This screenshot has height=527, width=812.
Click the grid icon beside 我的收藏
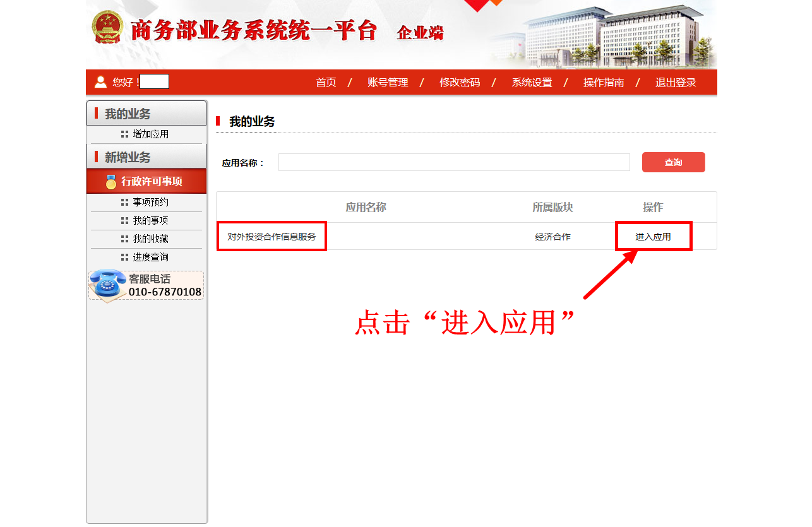[x=124, y=239]
